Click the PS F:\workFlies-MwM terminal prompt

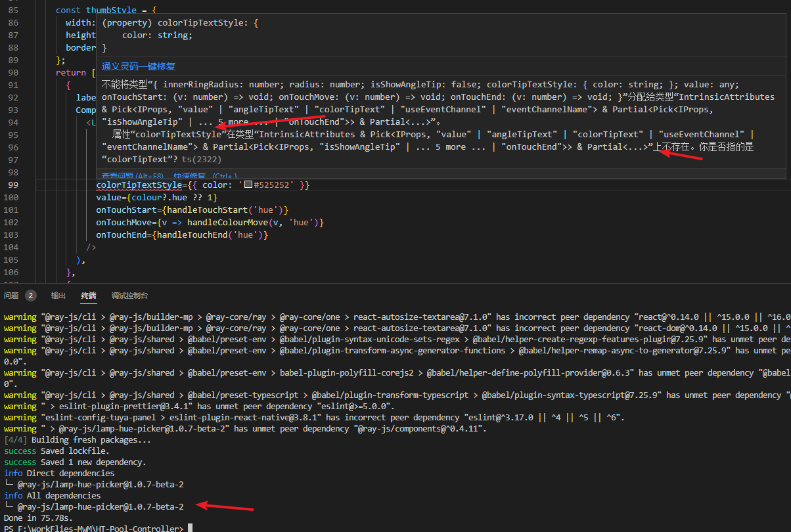[x=93, y=529]
